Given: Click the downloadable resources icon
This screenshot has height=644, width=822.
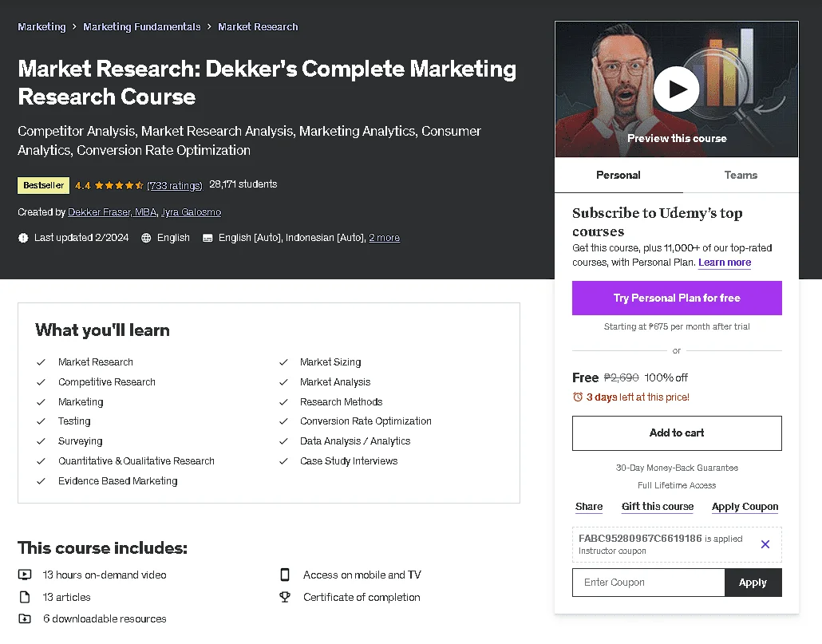Looking at the screenshot, I should pyautogui.click(x=25, y=618).
